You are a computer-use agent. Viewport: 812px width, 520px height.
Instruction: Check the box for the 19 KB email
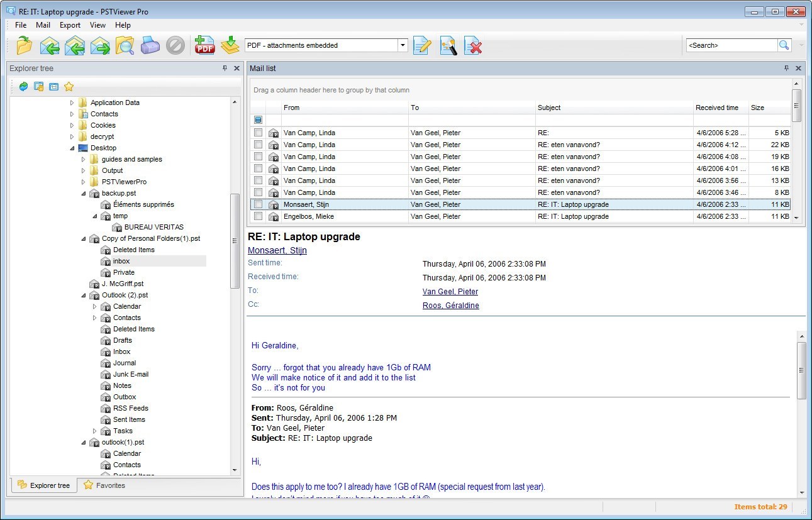[x=258, y=157]
